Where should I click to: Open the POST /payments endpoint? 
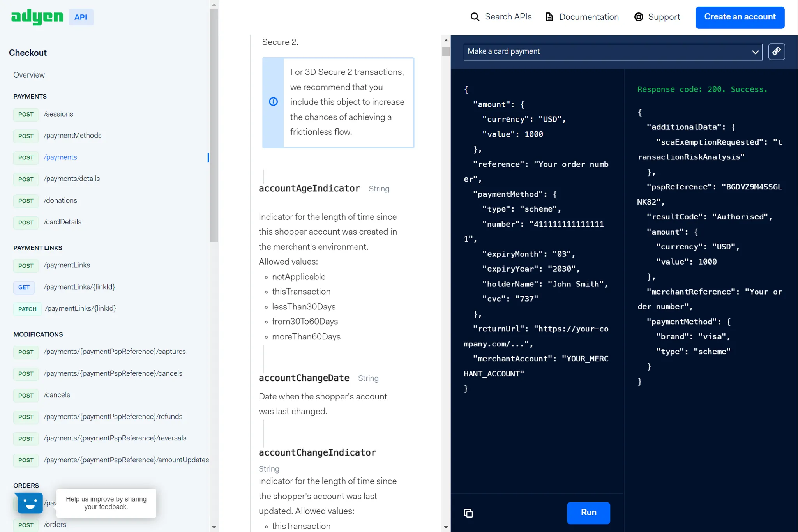pyautogui.click(x=60, y=157)
